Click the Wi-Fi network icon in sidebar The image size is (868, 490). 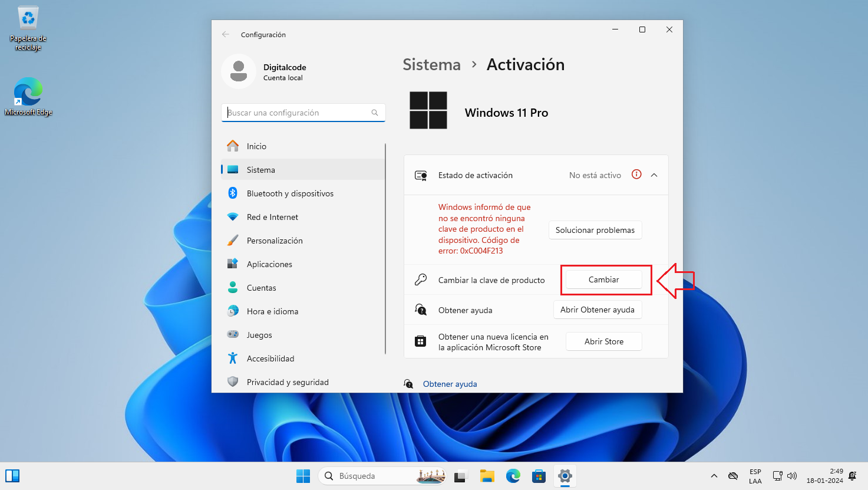(x=233, y=217)
